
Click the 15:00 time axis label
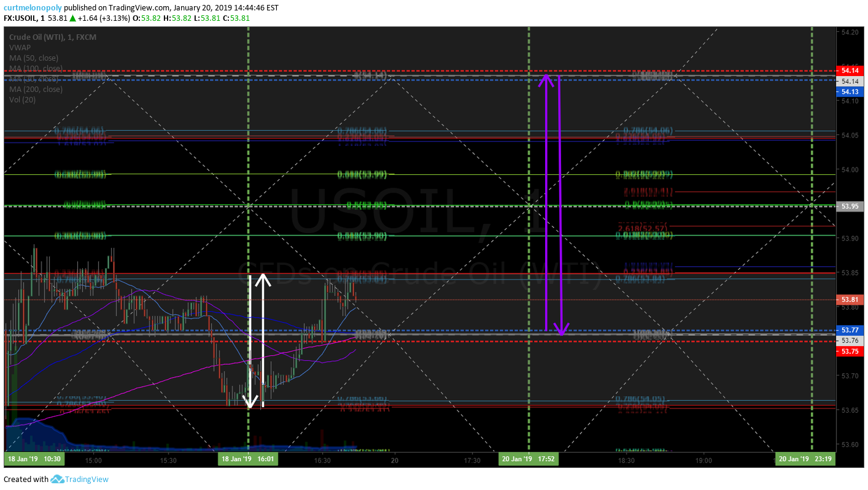pyautogui.click(x=93, y=460)
